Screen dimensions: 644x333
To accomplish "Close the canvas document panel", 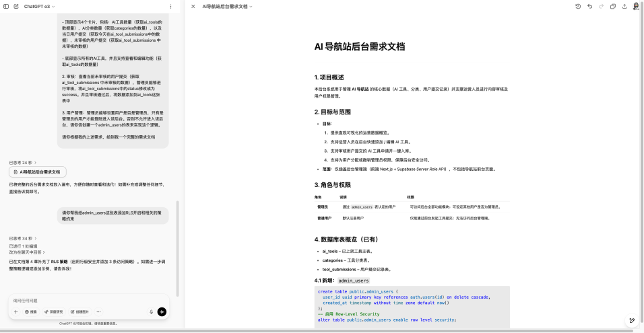I will [x=193, y=6].
